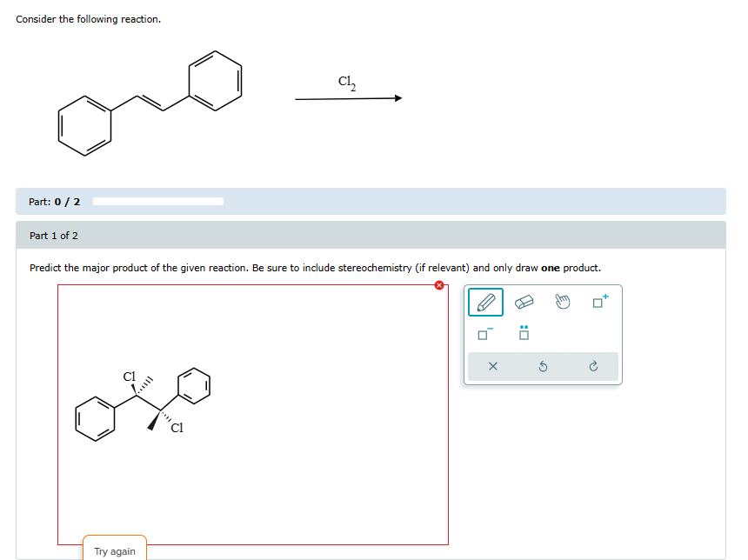The height and width of the screenshot is (560, 748).
Task: Clear the sketch using the X icon
Action: [492, 366]
